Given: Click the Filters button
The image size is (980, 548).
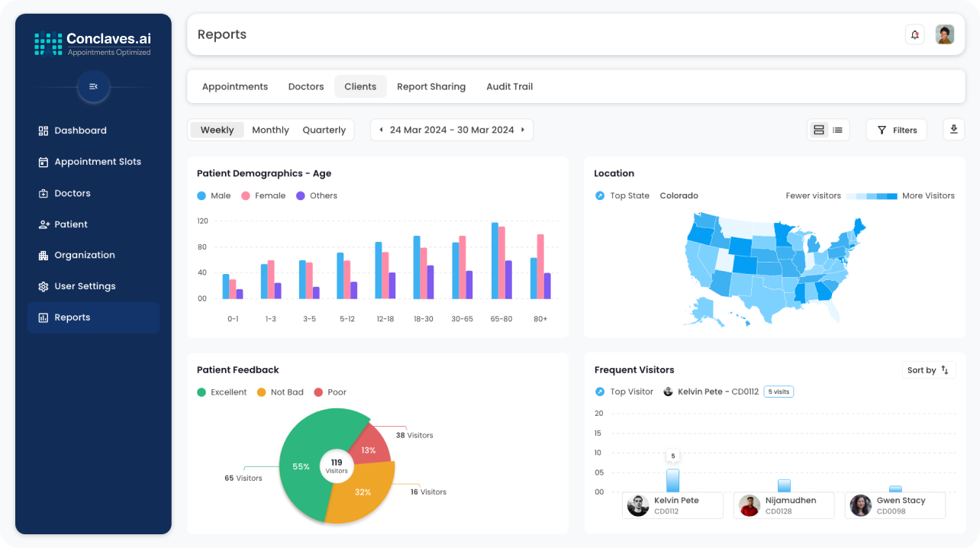Looking at the screenshot, I should point(896,131).
